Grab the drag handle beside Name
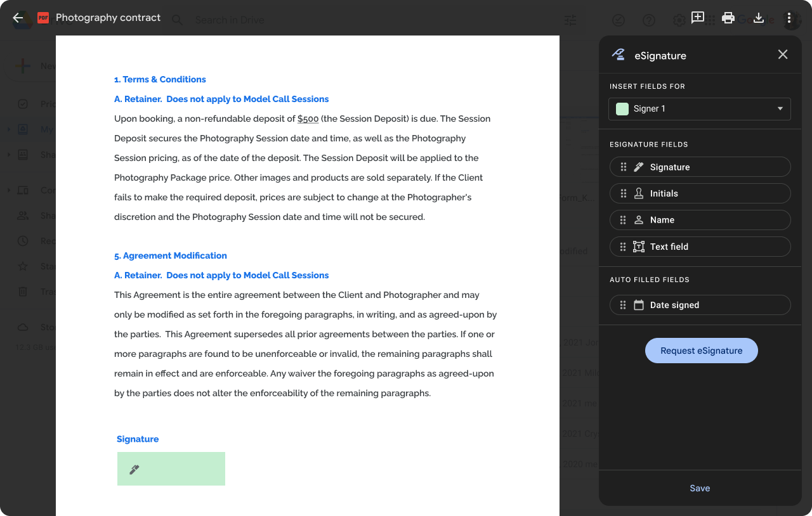The height and width of the screenshot is (516, 812). coord(624,220)
